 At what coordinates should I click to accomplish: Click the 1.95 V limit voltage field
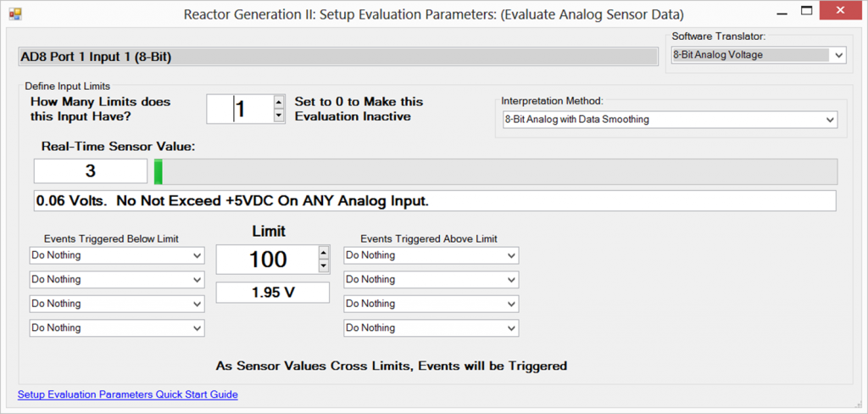coord(272,293)
